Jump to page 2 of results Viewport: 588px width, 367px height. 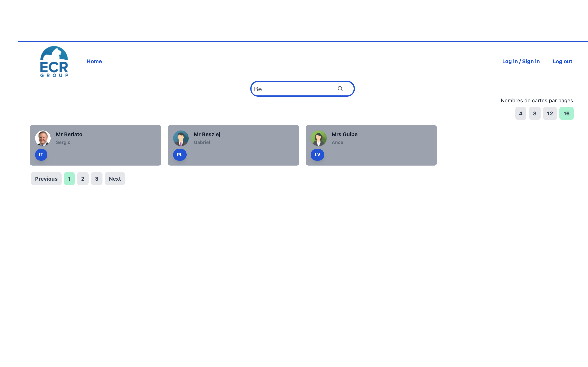83,179
